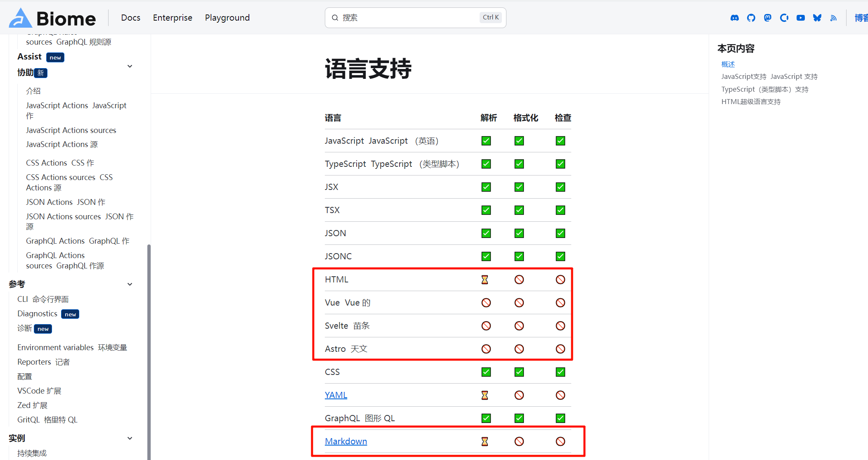The image size is (868, 460).
Task: Open the Mastodon profile icon
Action: (x=767, y=18)
